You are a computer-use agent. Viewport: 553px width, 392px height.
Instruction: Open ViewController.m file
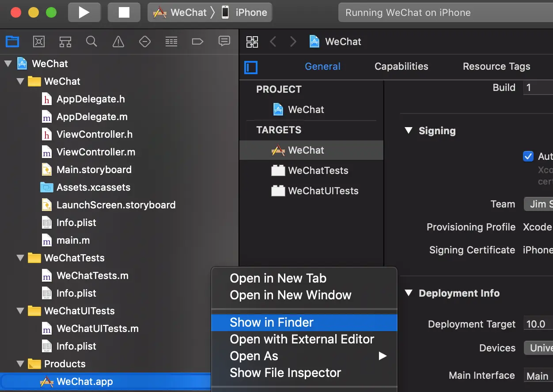pos(96,152)
